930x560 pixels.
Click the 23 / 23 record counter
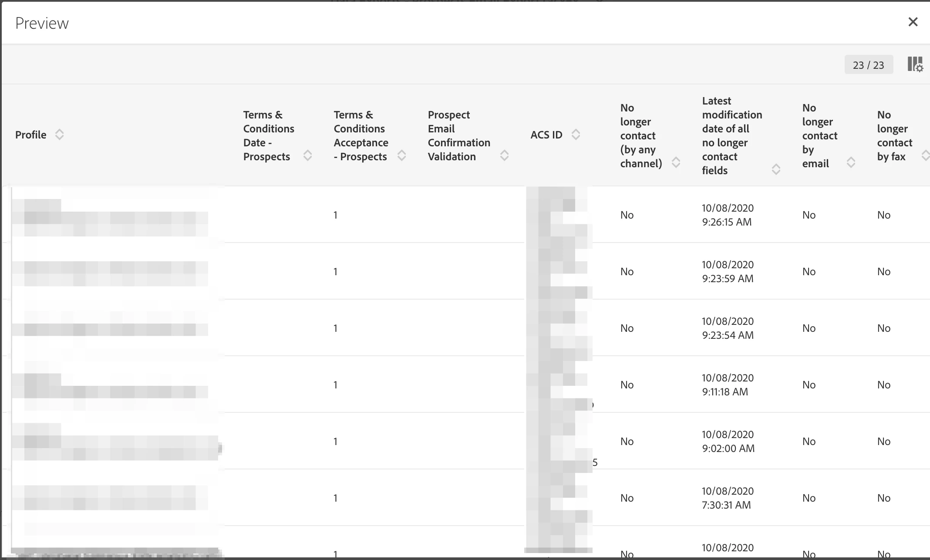pos(868,65)
